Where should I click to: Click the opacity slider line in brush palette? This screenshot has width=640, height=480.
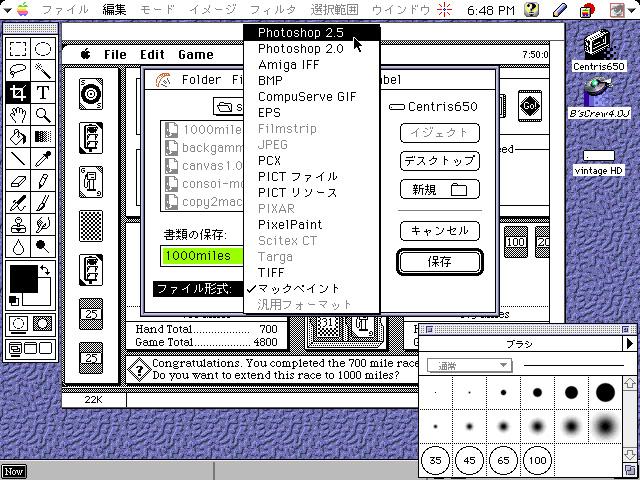[573, 366]
